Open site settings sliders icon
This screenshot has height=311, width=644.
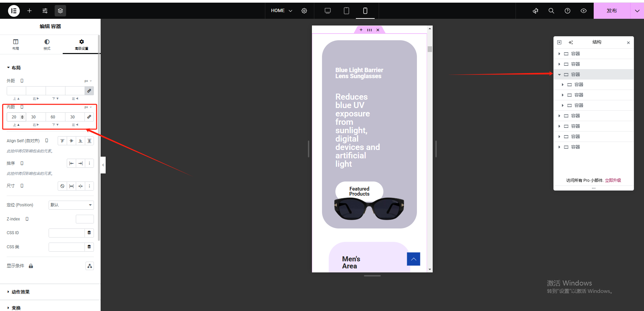coord(45,11)
